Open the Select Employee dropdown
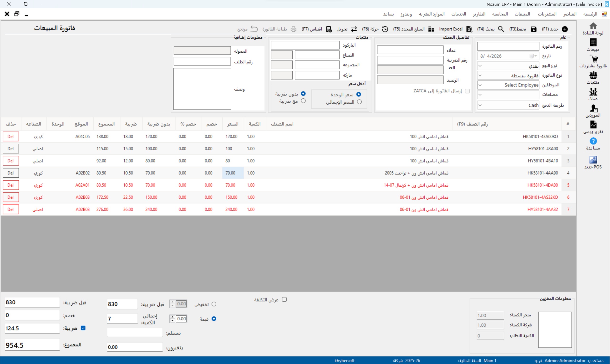The image size is (610, 364). click(x=508, y=85)
